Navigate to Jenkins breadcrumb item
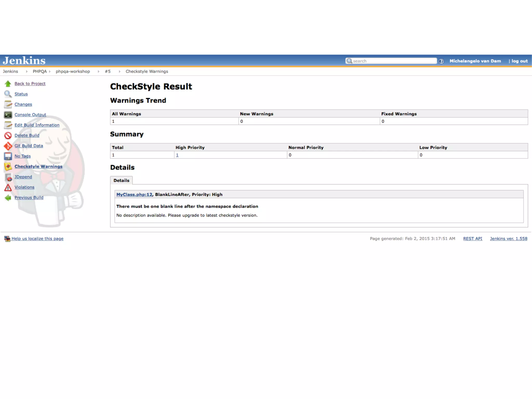The height and width of the screenshot is (399, 532). tap(10, 71)
